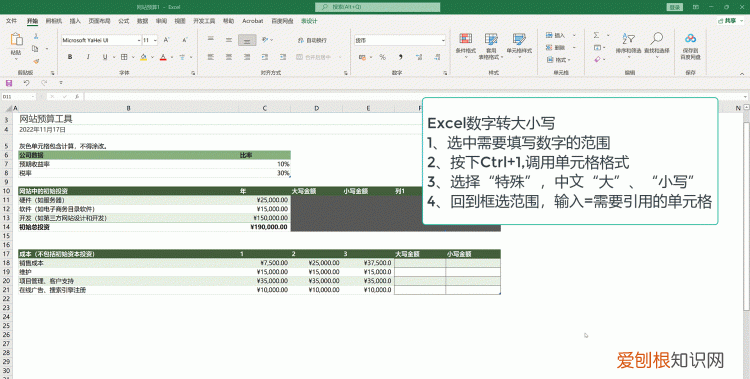Click the Undo arrow icon
Screen dimensions: 750x379
tap(26, 83)
